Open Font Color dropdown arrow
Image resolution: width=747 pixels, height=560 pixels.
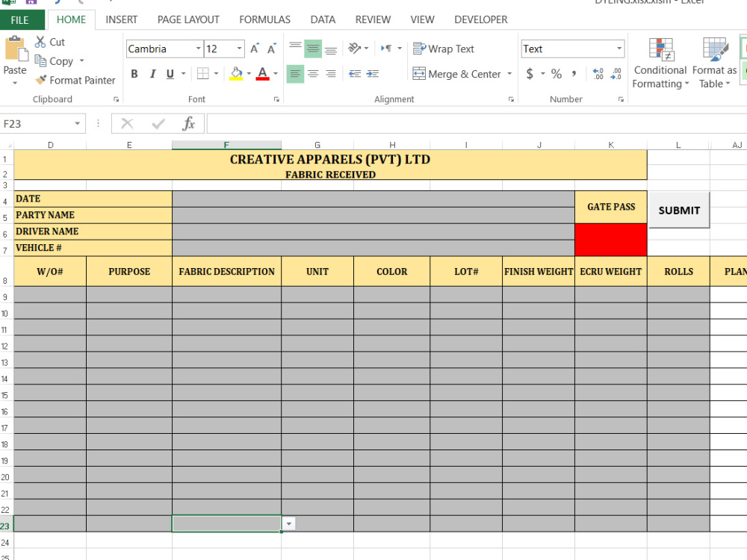coord(276,74)
